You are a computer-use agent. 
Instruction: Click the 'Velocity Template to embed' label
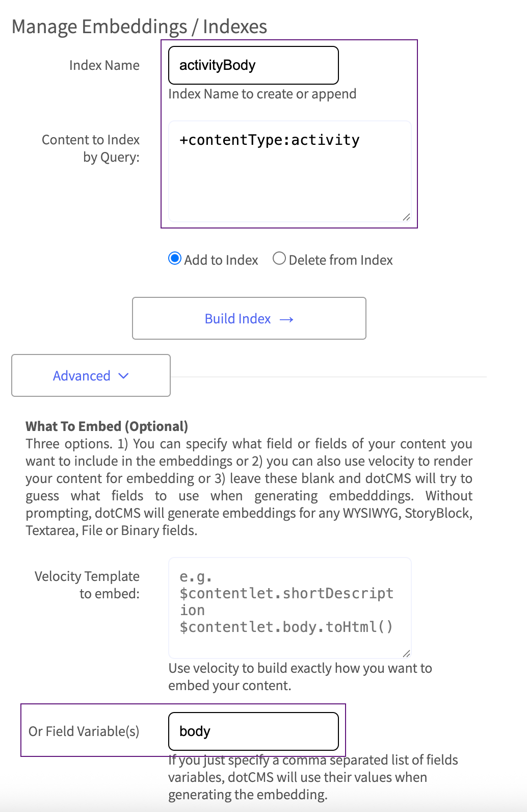click(87, 585)
